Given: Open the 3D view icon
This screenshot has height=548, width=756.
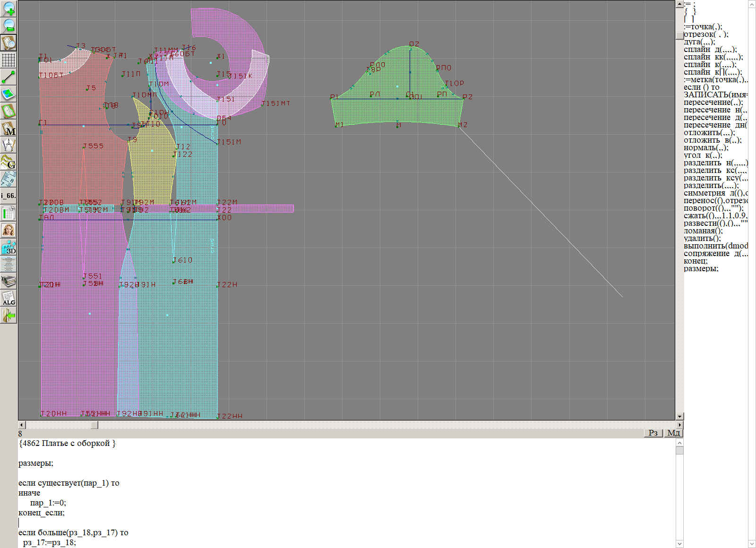Looking at the screenshot, I should coord(9,247).
